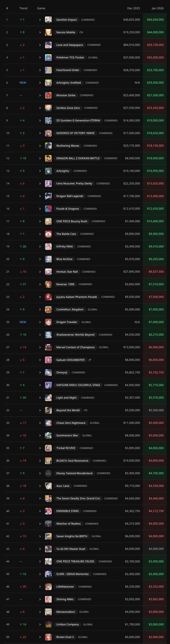
Task: Click the Pokémon TCG Pocket icon
Action: click(x=48, y=57)
